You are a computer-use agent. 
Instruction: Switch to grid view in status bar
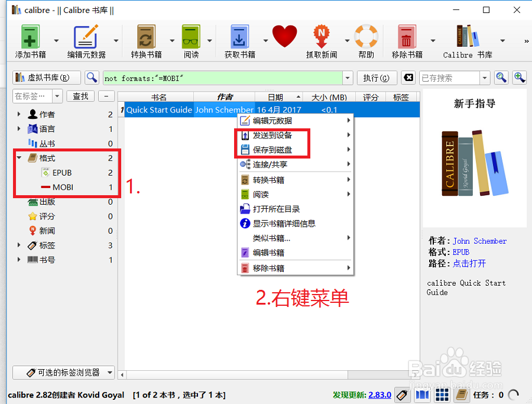(442, 395)
